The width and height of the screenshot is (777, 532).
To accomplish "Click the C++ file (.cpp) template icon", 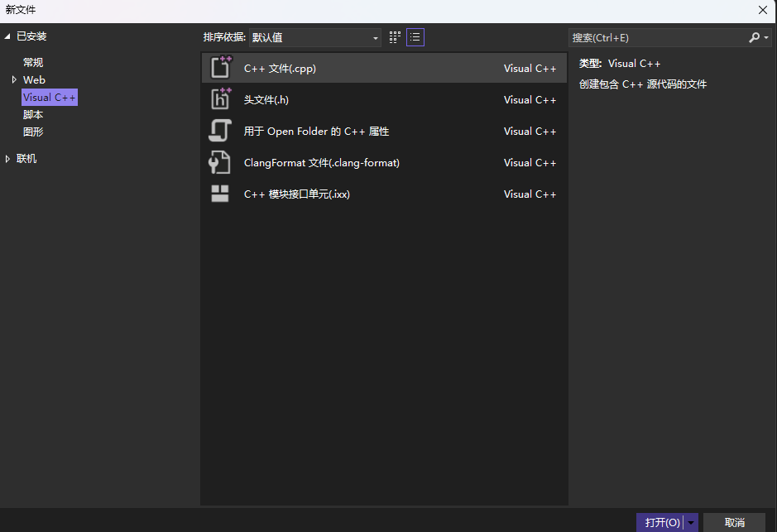I will [220, 68].
